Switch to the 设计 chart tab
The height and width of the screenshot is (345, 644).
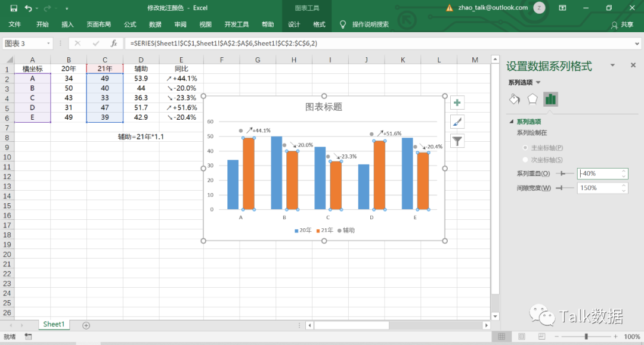(x=294, y=24)
